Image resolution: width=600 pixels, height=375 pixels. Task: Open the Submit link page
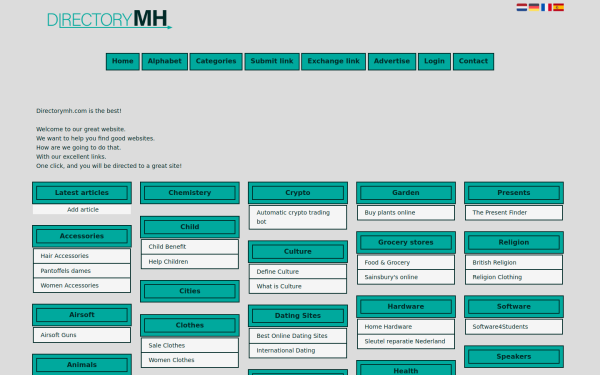[272, 62]
